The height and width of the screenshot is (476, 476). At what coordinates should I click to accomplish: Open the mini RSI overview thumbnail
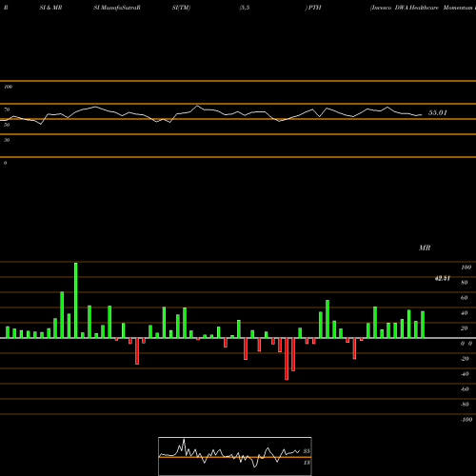pyautogui.click(x=235, y=456)
